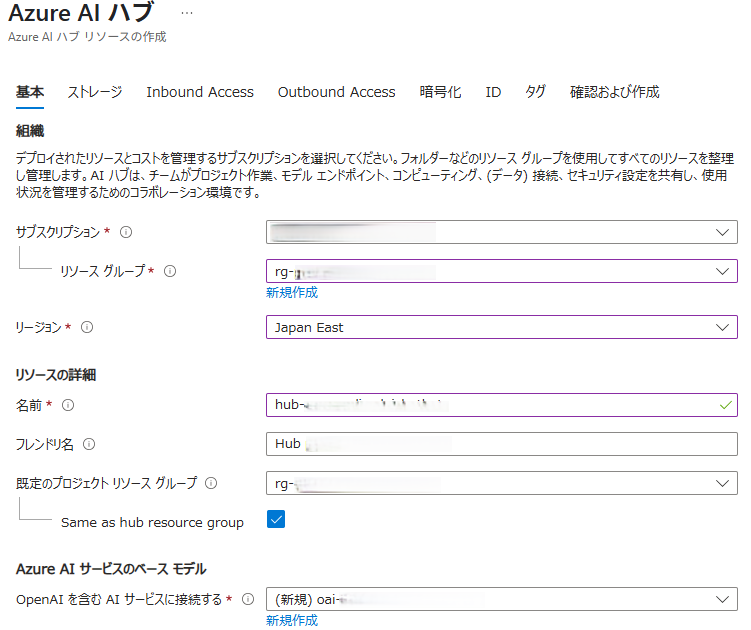The height and width of the screenshot is (630, 751).
Task: Open the リソース グループ dropdown
Action: 501,271
